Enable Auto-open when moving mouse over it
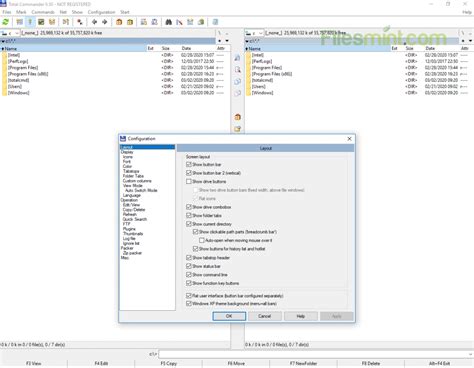This screenshot has height=368, width=474. (202, 240)
